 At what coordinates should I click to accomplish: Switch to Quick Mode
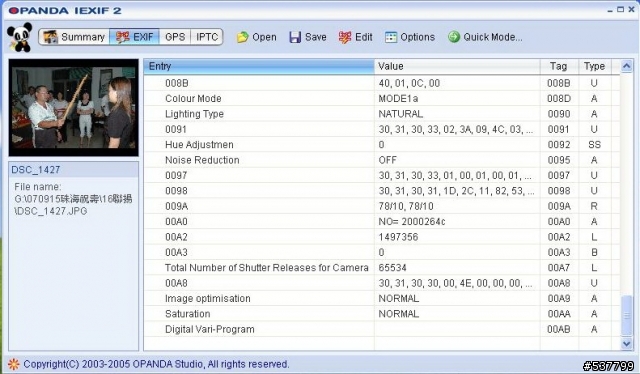(x=485, y=37)
